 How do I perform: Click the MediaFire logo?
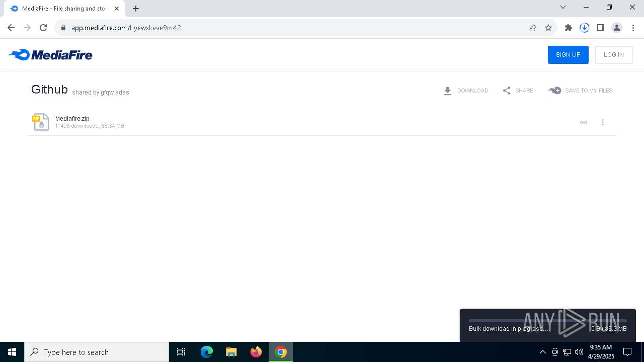tap(50, 55)
